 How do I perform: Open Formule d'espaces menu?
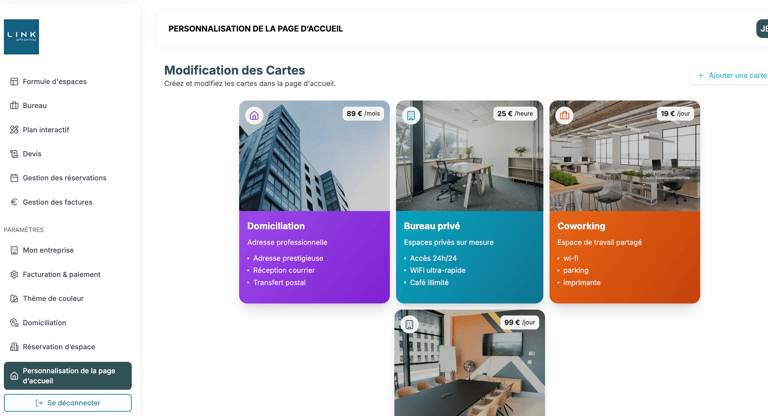[54, 81]
